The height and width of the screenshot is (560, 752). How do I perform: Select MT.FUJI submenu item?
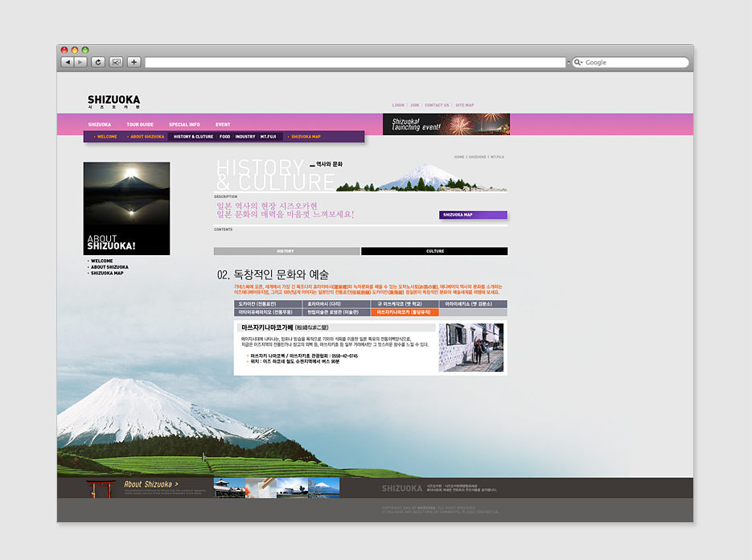[x=268, y=137]
